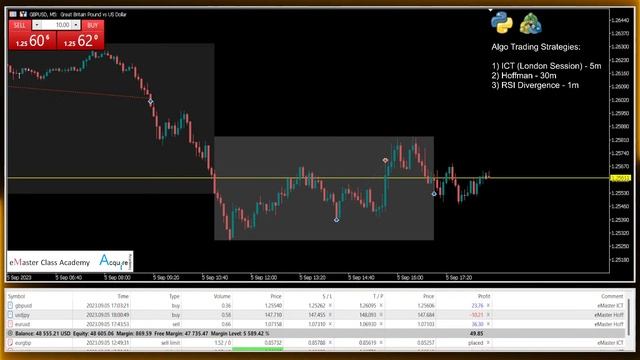Click the eurgbp pending order icon
Screen dimensions: 640x360
pyautogui.click(x=10, y=343)
